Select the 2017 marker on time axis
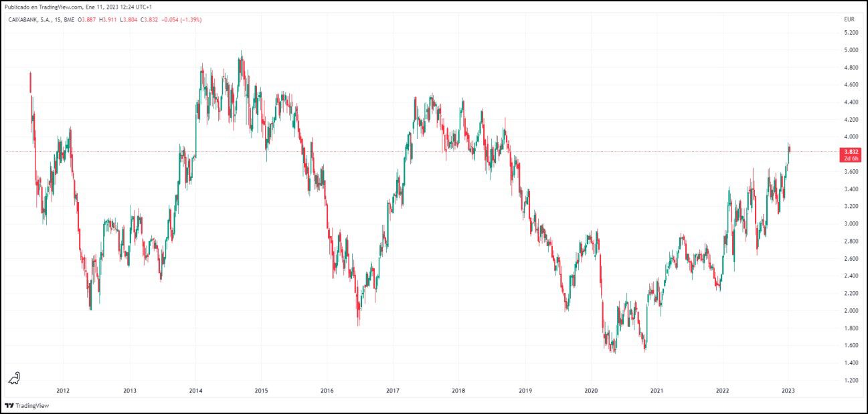Screen dimensions: 868x414 click(x=393, y=391)
